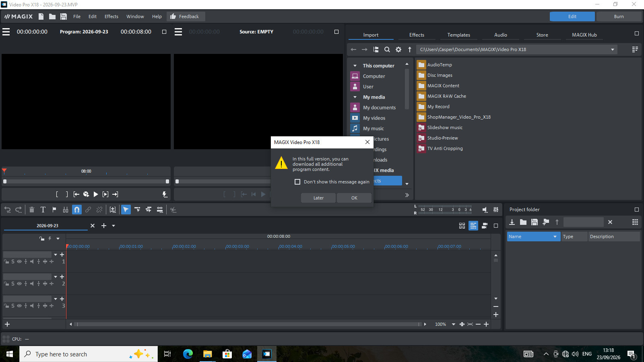This screenshot has width=644, height=362.
Task: Switch to the Templates tab
Action: pos(459,35)
